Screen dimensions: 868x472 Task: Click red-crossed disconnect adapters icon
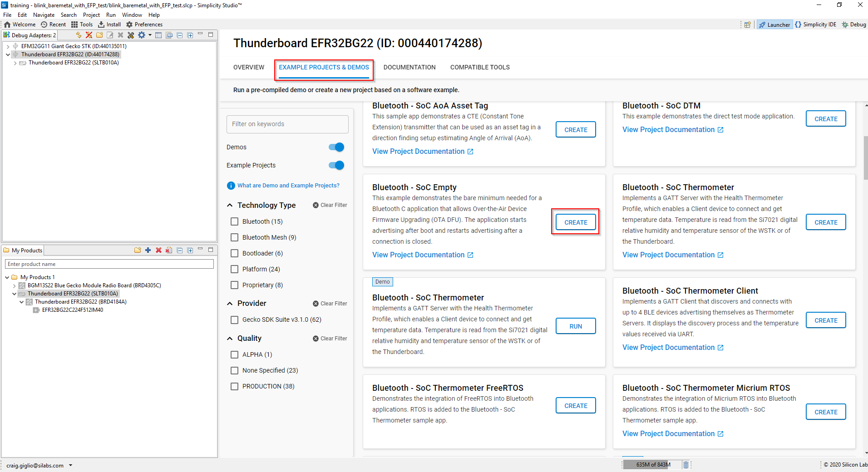coord(89,35)
